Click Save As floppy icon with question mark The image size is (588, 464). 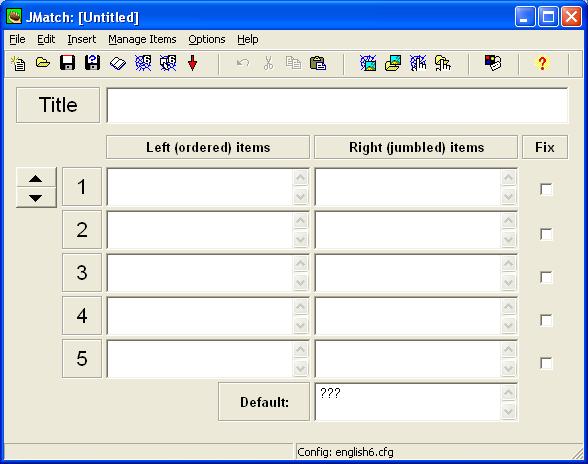(x=92, y=63)
